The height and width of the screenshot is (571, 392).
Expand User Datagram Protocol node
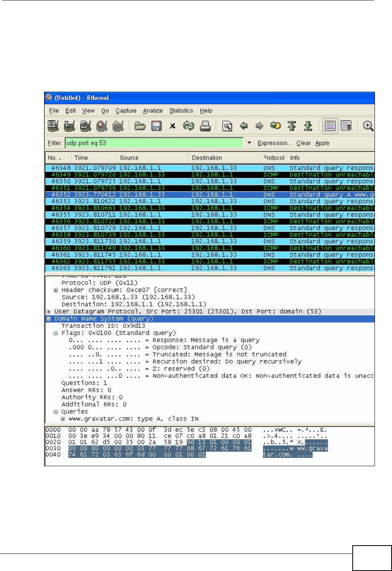click(x=48, y=312)
